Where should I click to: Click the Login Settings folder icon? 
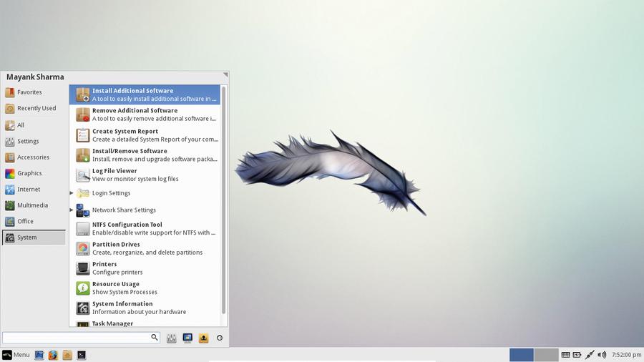82,193
